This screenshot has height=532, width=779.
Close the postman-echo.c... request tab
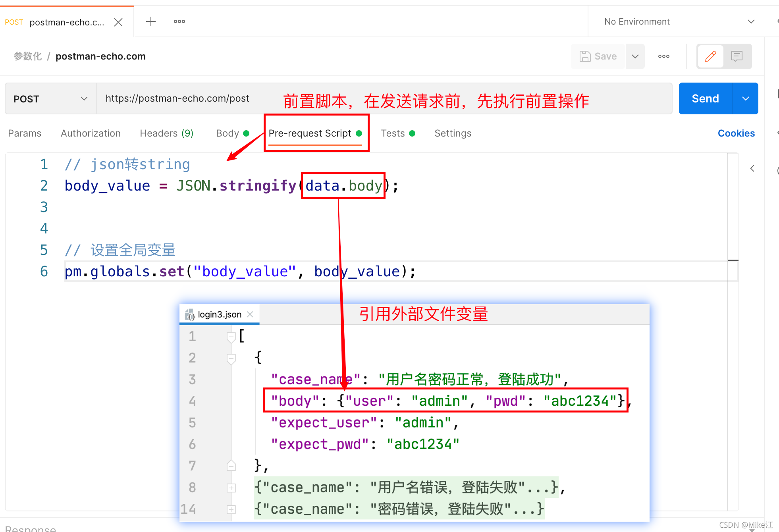coord(118,22)
